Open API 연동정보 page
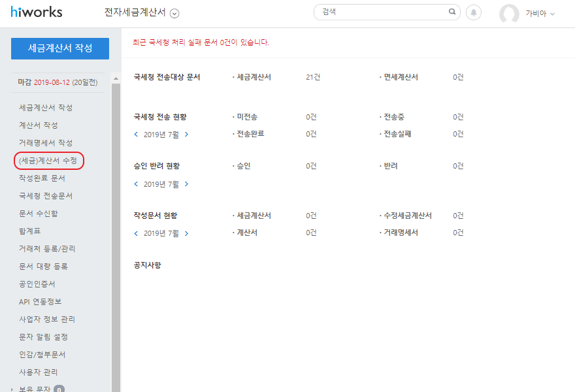 click(x=41, y=301)
